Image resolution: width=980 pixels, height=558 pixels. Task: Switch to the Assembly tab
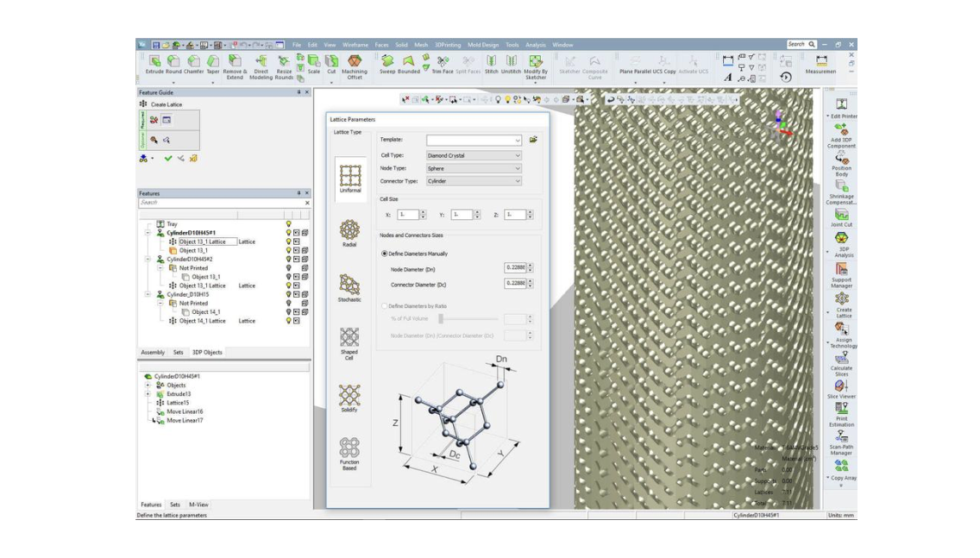click(x=153, y=353)
